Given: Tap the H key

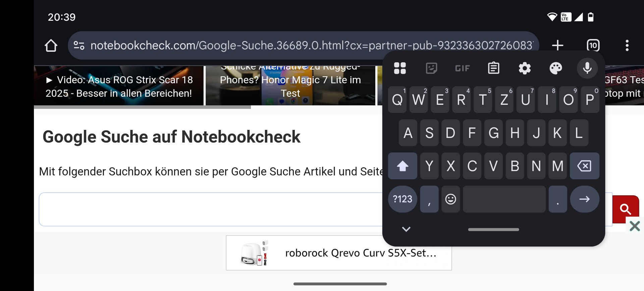Looking at the screenshot, I should point(515,133).
